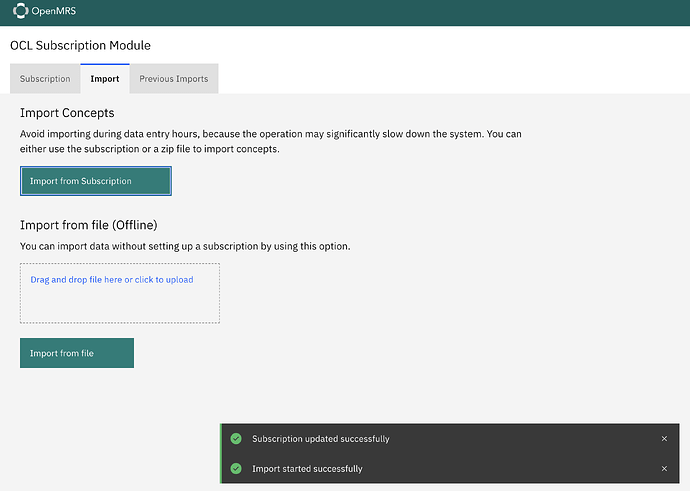690x491 pixels.
Task: Click the OpenMRS logo icon
Action: [x=20, y=11]
